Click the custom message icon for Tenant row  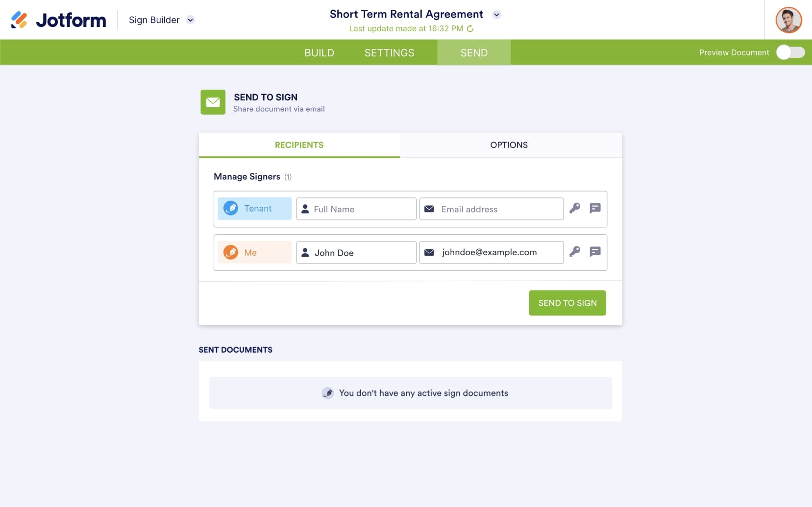point(595,208)
